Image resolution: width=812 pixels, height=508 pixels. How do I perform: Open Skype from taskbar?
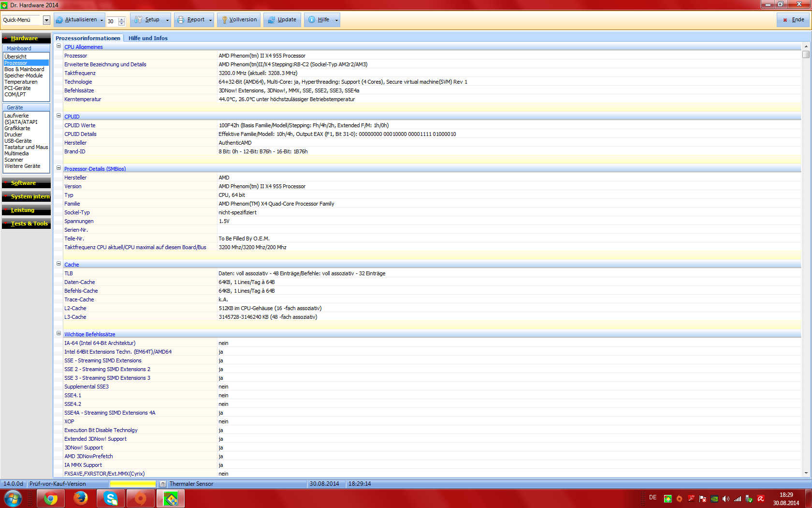click(111, 498)
